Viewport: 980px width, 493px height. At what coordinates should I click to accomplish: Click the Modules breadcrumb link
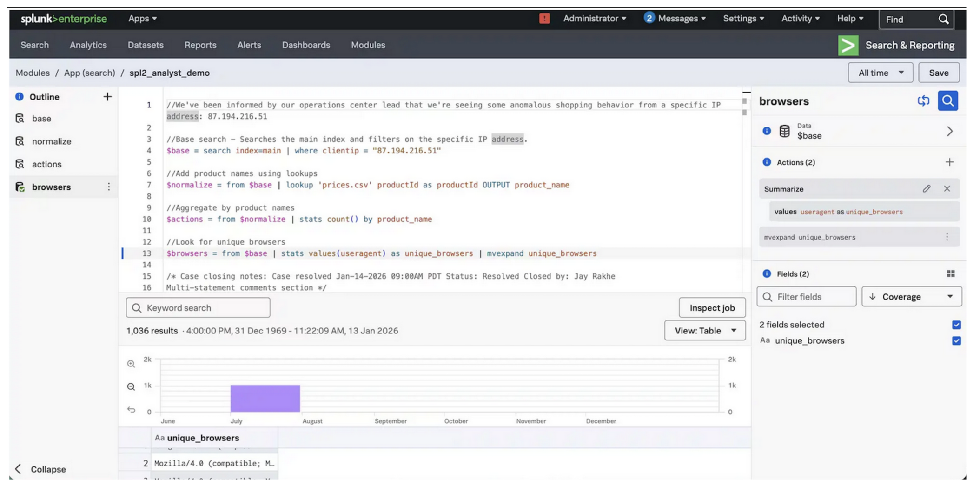pos(33,73)
